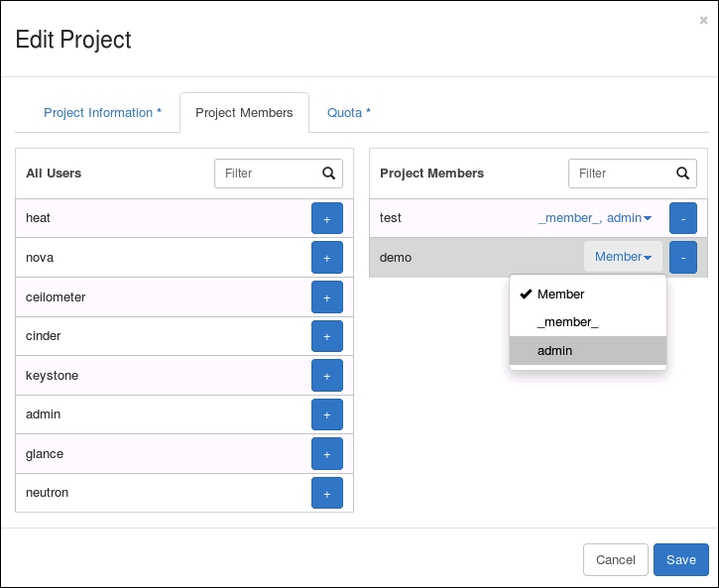Add heat user to project
Image resolution: width=719 pixels, height=588 pixels.
(x=326, y=218)
